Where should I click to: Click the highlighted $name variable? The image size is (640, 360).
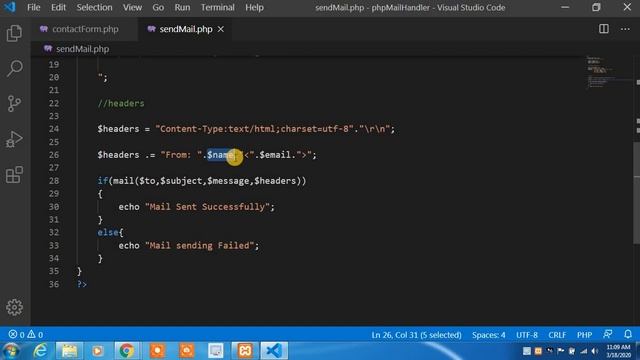[x=220, y=155]
